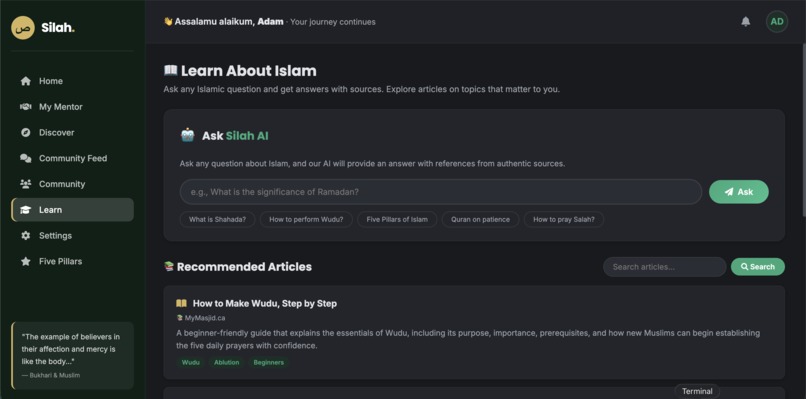
Task: Click the 'Recommended Articles' heading
Action: click(x=244, y=267)
